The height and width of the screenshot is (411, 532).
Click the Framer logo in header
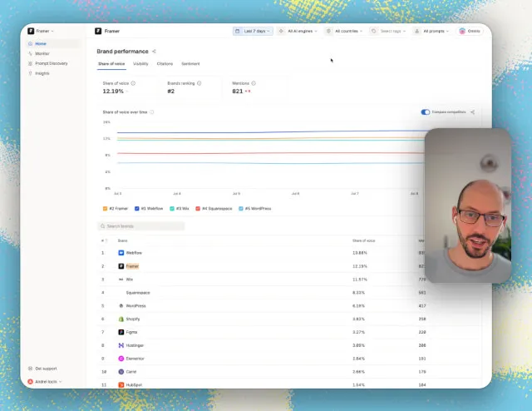click(98, 31)
